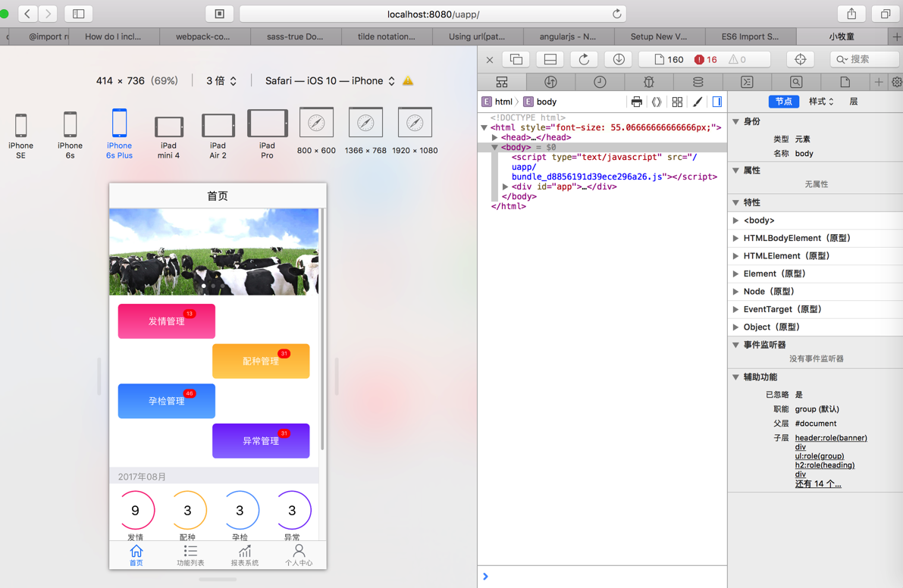Open the Storage database tab icon
The width and height of the screenshot is (903, 588).
click(698, 82)
